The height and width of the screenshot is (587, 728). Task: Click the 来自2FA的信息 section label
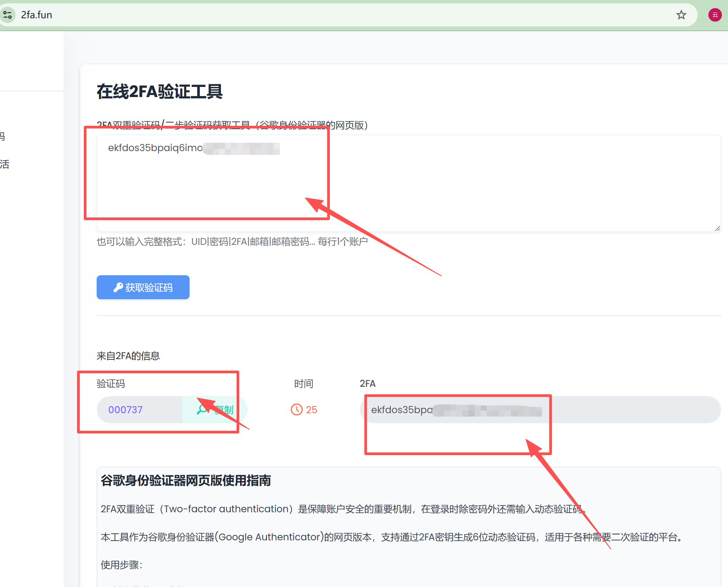(128, 356)
